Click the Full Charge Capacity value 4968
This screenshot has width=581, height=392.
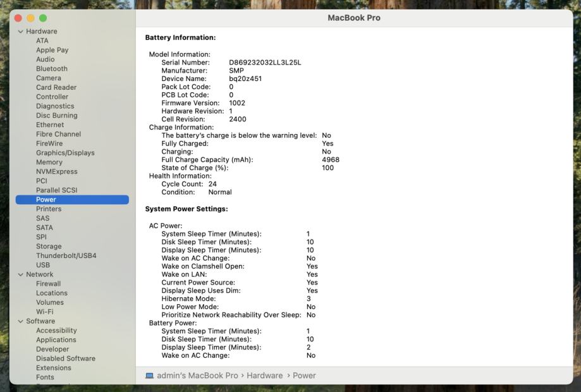coord(331,160)
